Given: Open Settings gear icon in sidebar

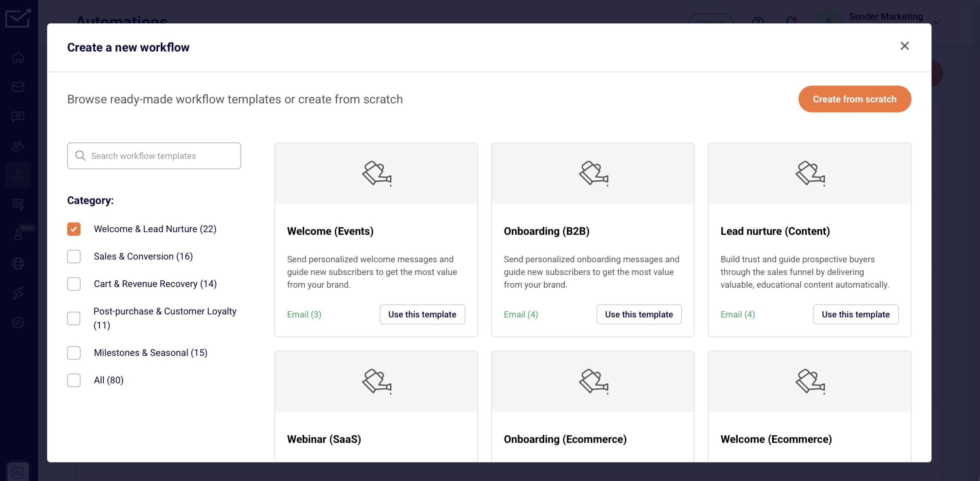Looking at the screenshot, I should coord(18,322).
